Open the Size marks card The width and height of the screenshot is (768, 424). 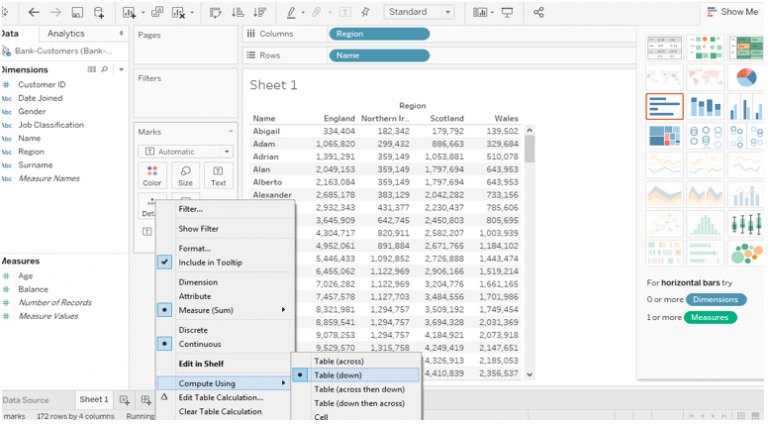click(x=185, y=175)
